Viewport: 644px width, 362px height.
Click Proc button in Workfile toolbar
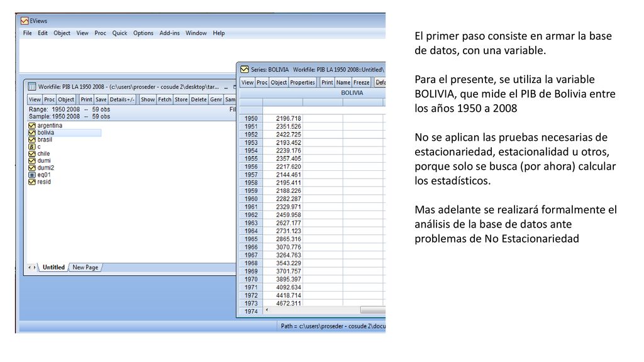tap(49, 99)
